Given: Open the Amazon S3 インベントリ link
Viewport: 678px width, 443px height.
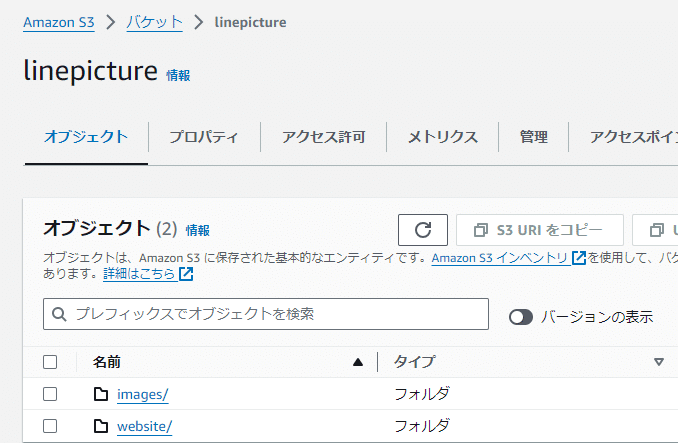Looking at the screenshot, I should pyautogui.click(x=499, y=258).
